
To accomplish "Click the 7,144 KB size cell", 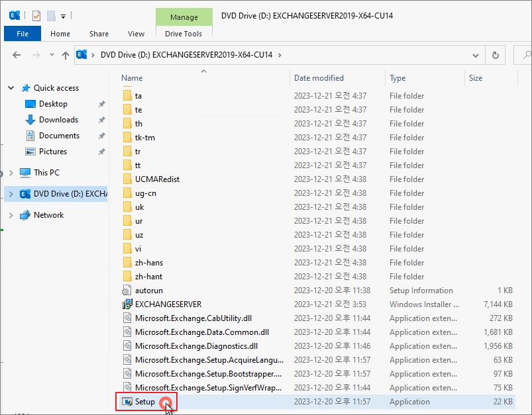I will click(498, 304).
